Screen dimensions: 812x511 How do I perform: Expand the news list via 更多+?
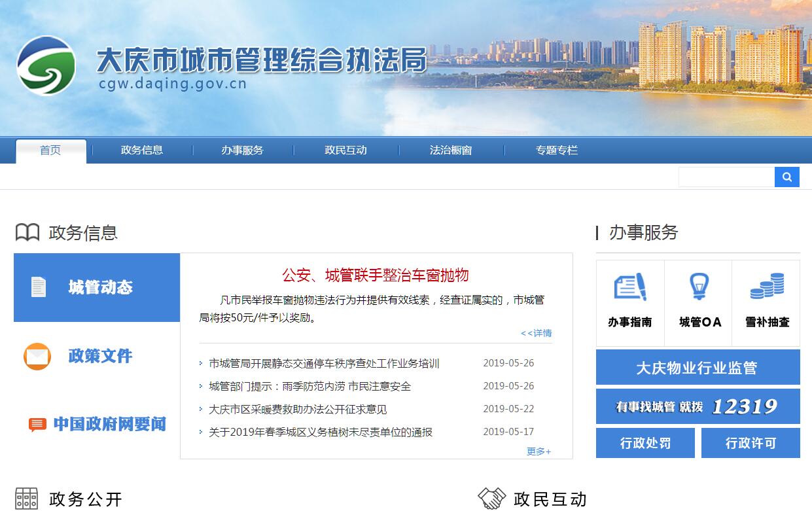(x=538, y=451)
